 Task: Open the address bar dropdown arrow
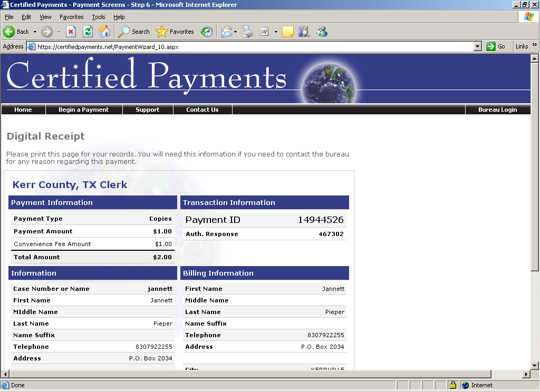477,46
